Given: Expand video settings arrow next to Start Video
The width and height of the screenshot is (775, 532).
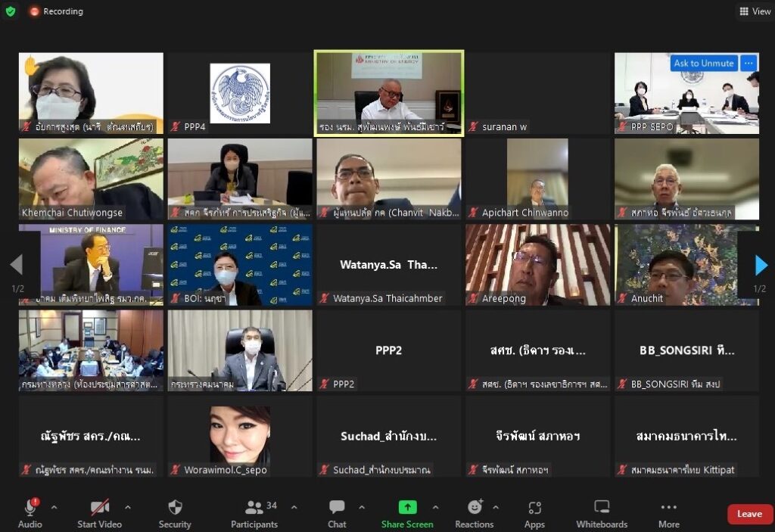Looking at the screenshot, I should coord(127,507).
